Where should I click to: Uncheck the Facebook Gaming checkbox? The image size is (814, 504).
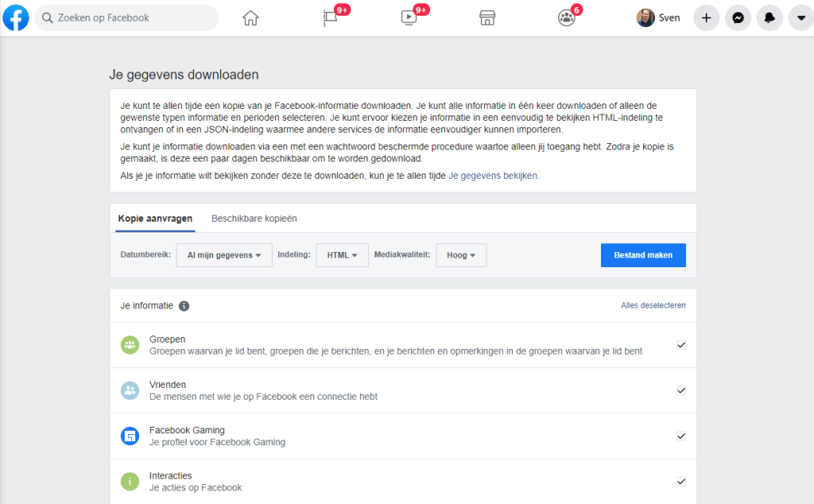[681, 436]
